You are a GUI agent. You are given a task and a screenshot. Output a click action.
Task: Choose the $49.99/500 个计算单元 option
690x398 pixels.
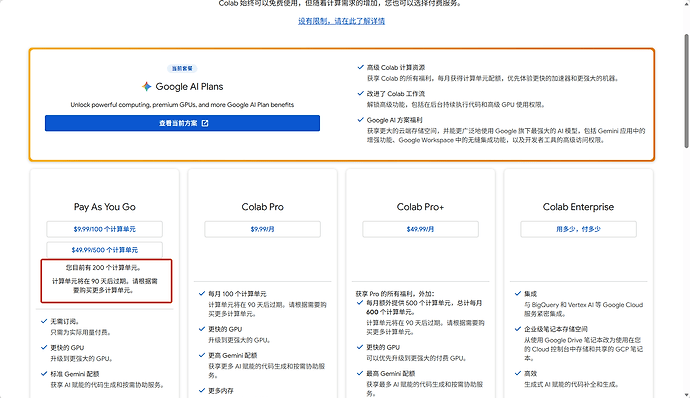tap(105, 250)
